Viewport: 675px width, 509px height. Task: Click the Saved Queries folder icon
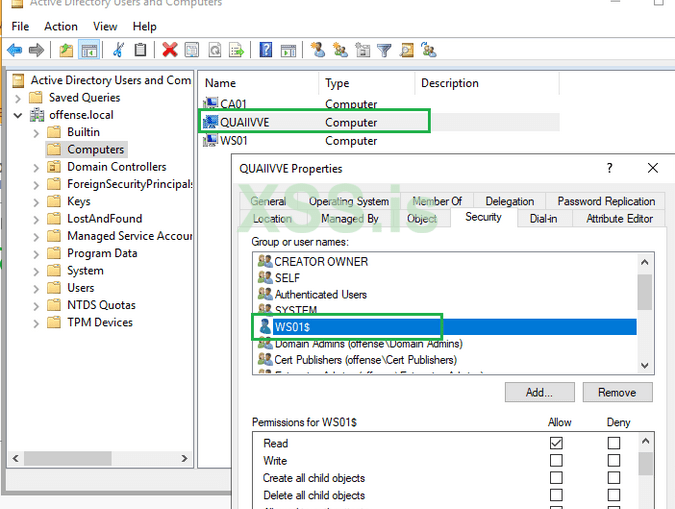click(x=36, y=98)
